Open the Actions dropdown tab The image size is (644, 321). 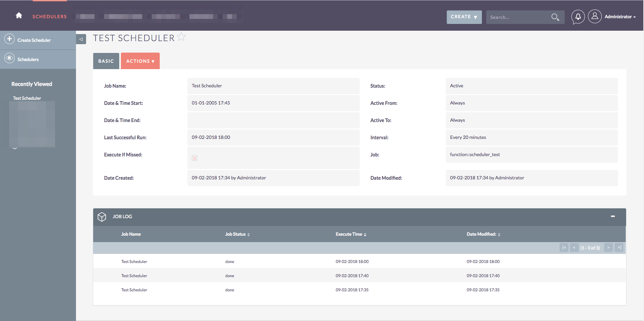tap(140, 61)
